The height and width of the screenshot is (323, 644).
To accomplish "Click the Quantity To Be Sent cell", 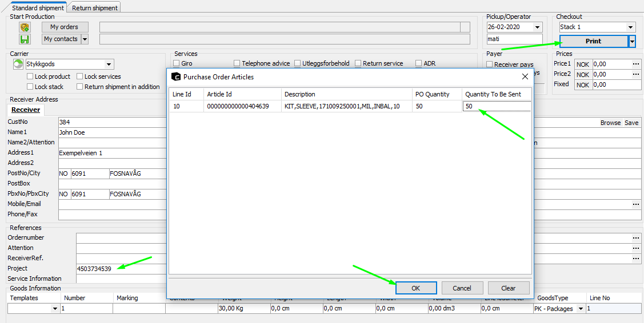I will (496, 106).
